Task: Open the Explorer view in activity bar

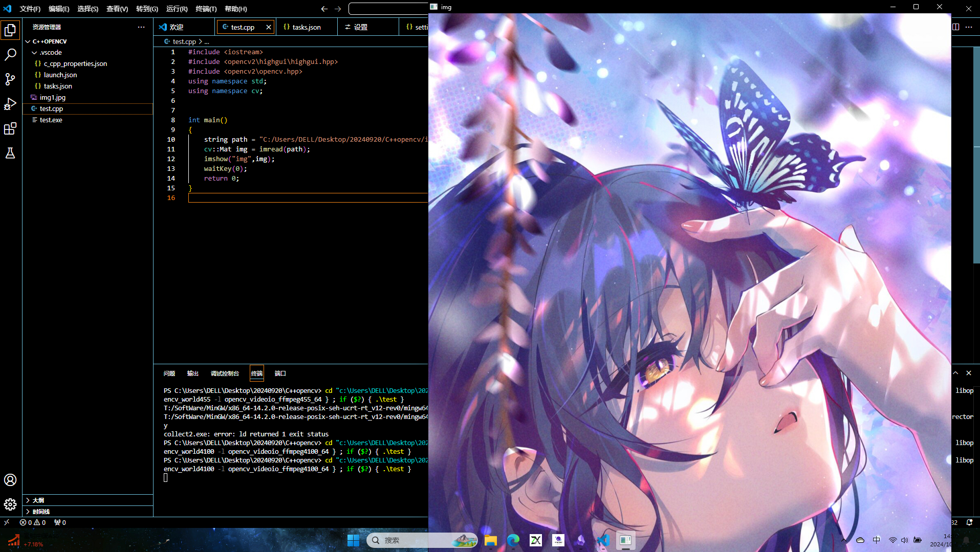Action: point(10,30)
